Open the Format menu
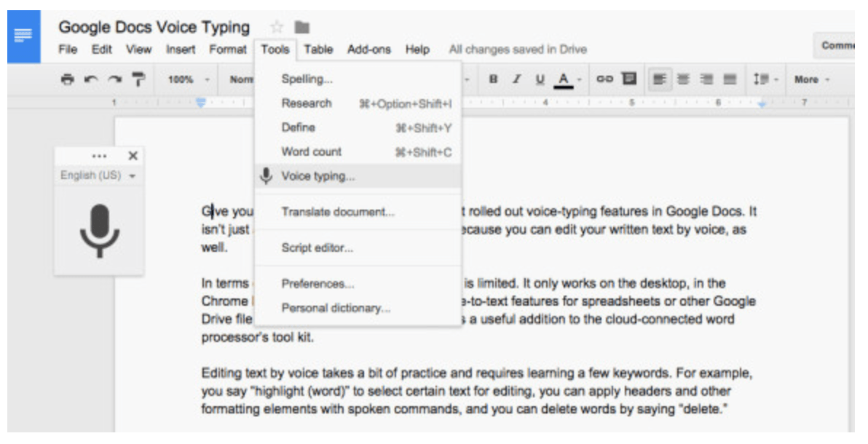Viewport: 868px width, 444px height. click(x=227, y=49)
